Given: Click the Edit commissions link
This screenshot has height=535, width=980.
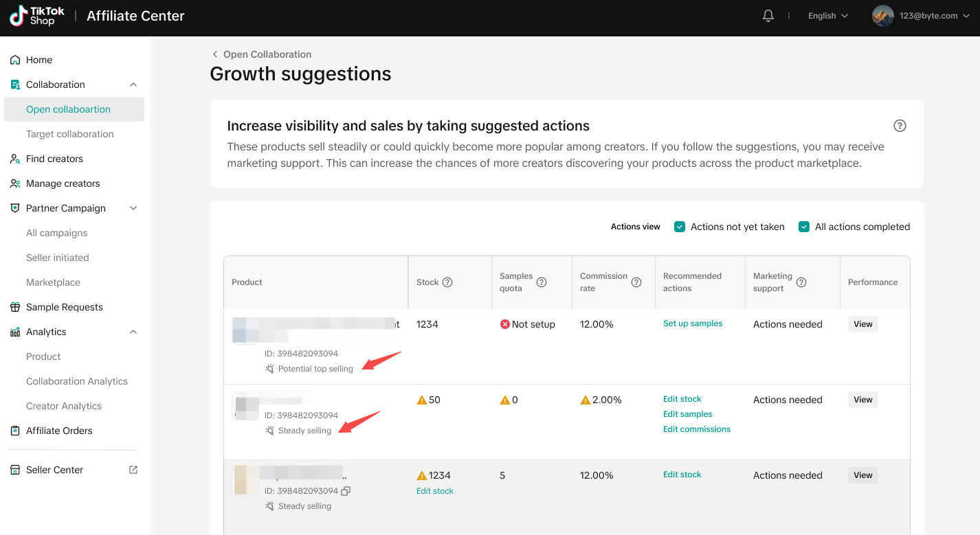Looking at the screenshot, I should 696,429.
